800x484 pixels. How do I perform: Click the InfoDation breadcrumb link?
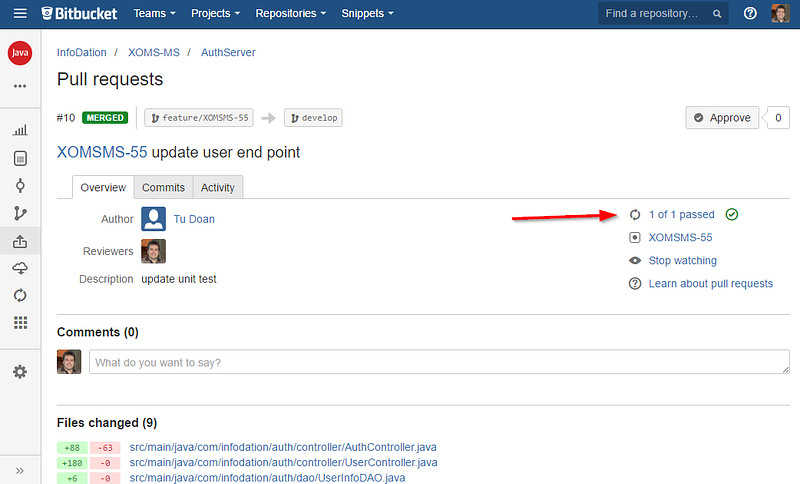(x=82, y=53)
